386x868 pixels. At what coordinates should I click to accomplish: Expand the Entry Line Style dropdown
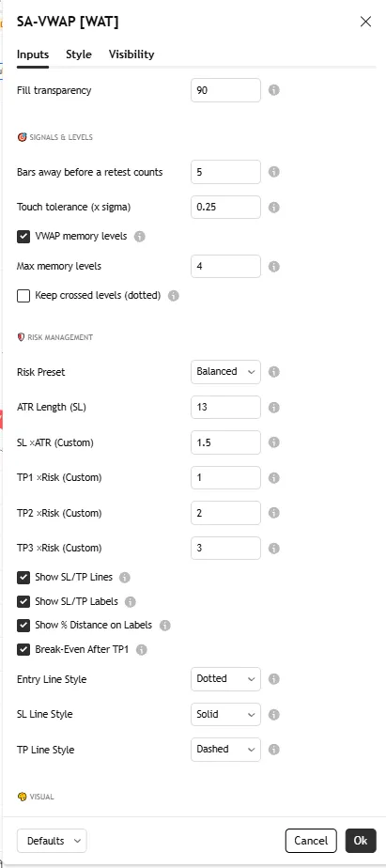(x=225, y=679)
